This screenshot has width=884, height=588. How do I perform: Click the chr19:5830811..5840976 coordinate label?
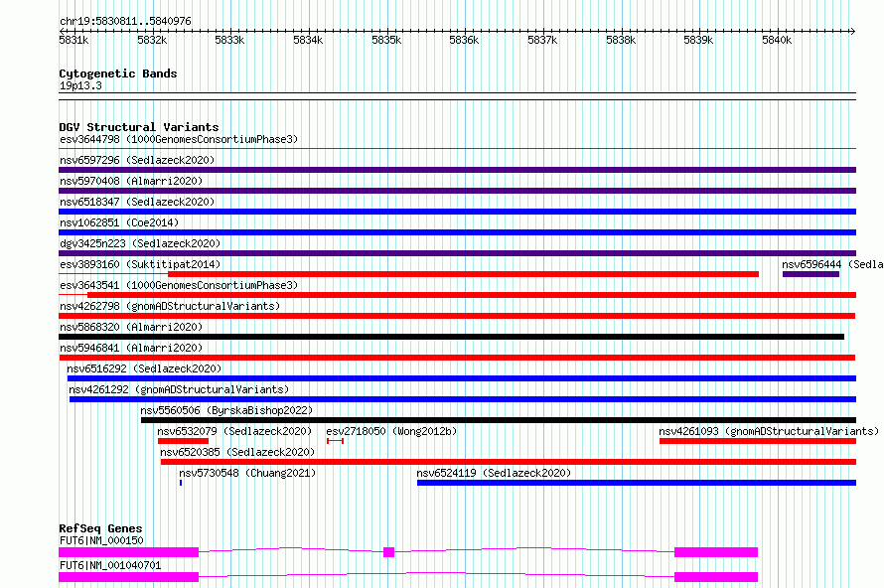point(125,21)
